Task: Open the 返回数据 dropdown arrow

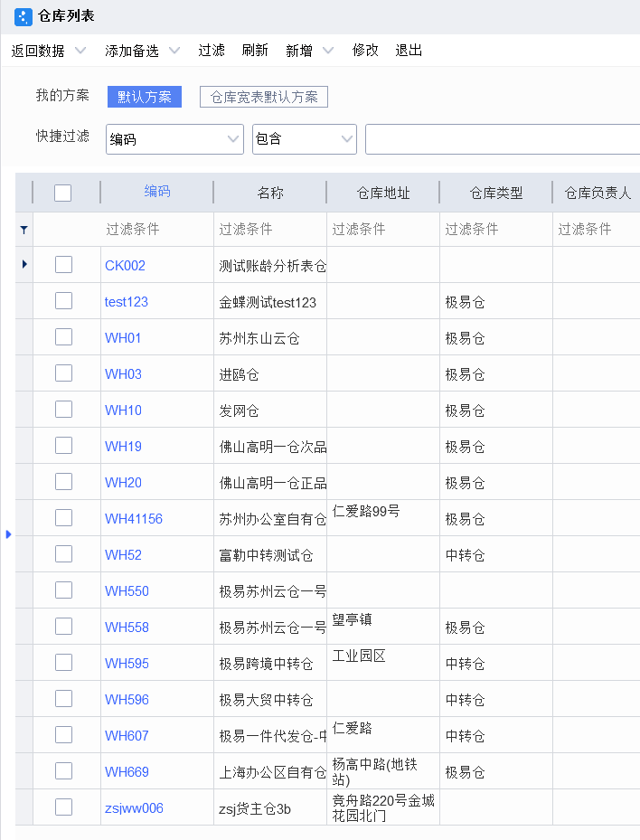Action: coord(80,51)
